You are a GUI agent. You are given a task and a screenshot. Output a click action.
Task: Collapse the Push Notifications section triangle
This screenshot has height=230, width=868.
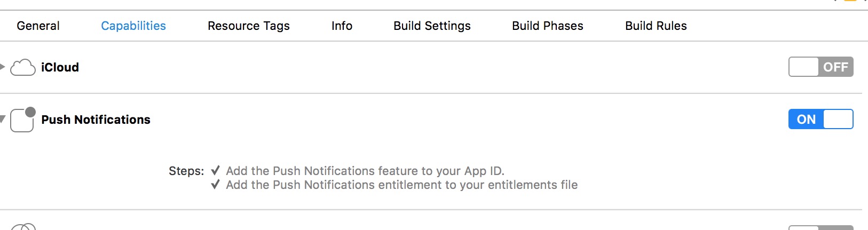tap(3, 119)
